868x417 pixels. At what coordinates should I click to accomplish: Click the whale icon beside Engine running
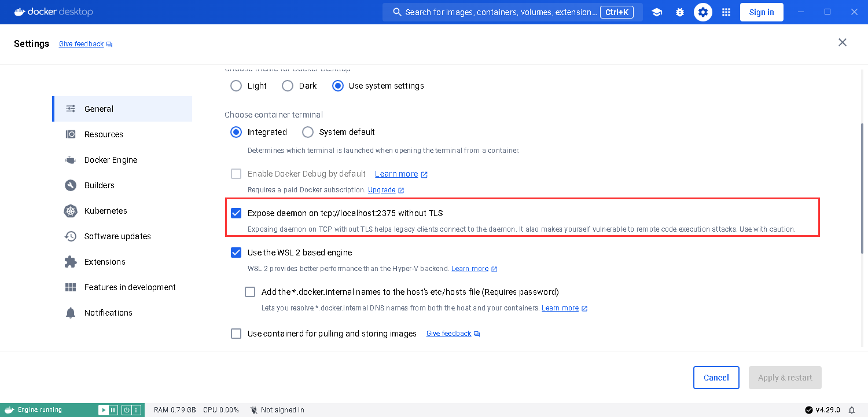click(9, 410)
